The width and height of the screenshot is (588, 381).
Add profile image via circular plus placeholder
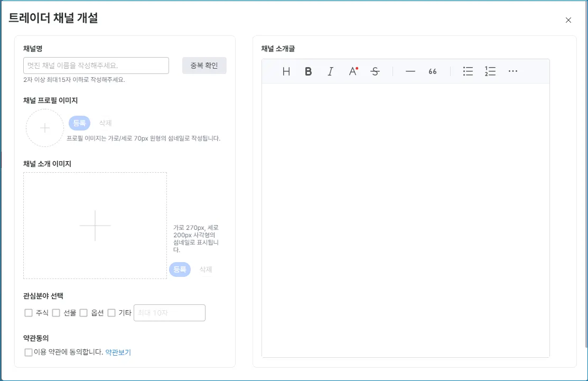tap(44, 128)
